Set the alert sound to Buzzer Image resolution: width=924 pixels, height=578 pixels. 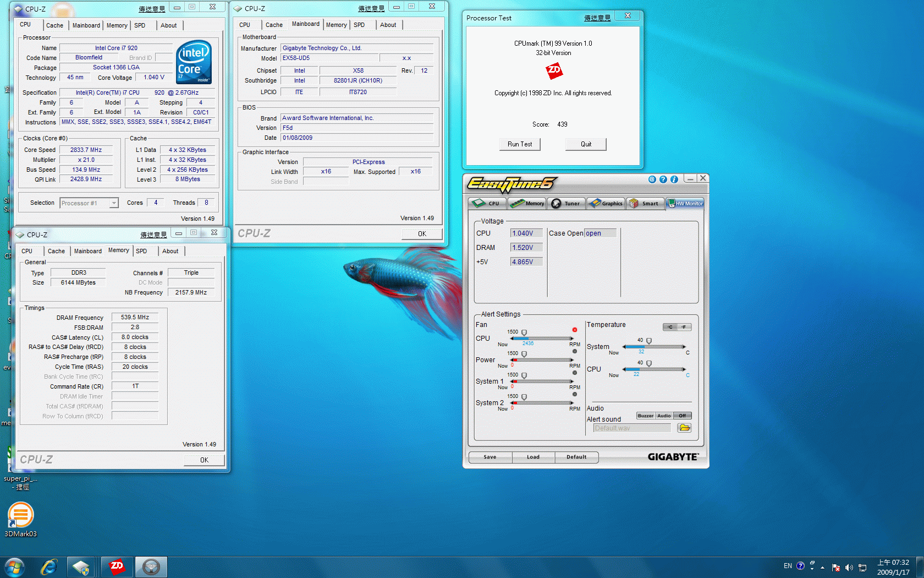pos(645,416)
